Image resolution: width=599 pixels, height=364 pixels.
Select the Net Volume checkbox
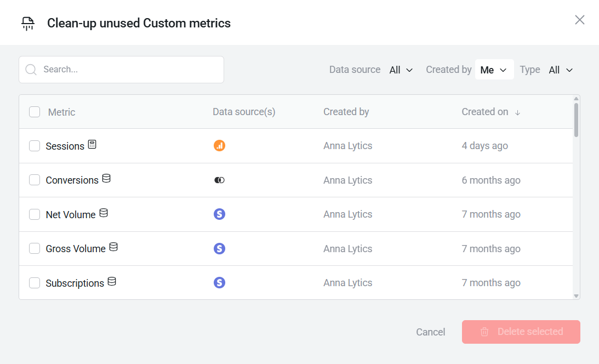[x=35, y=214]
